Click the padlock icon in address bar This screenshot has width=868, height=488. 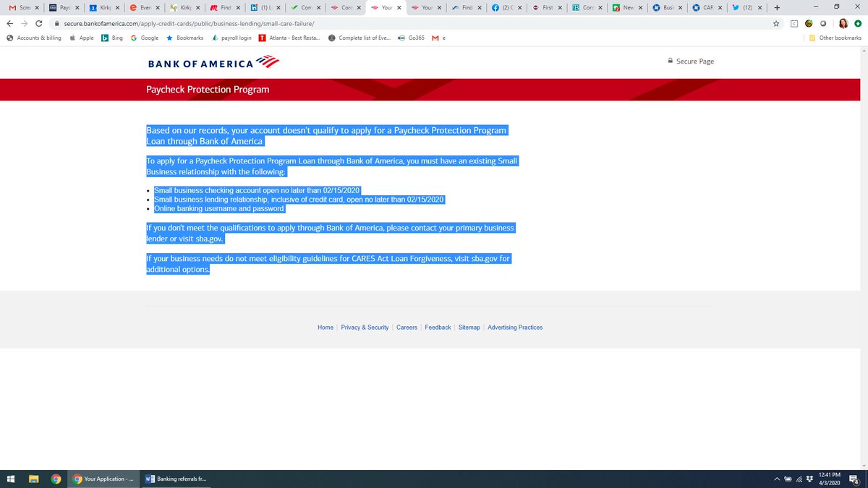tap(56, 23)
